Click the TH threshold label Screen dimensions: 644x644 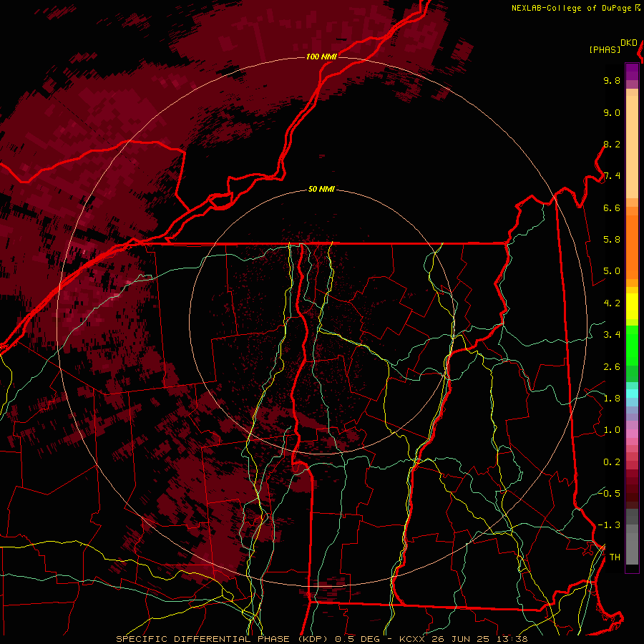click(x=615, y=557)
